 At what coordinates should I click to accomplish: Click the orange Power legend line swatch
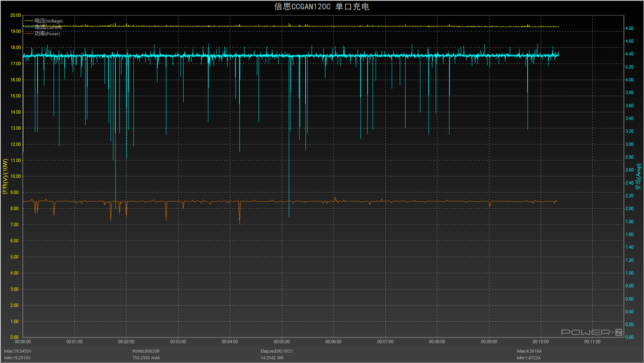coord(29,34)
